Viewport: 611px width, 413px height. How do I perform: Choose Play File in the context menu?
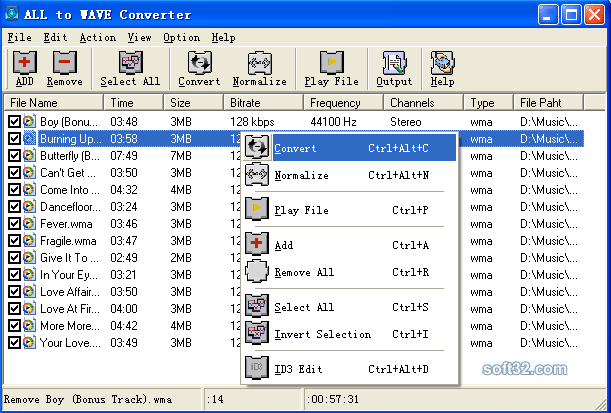tap(350, 210)
